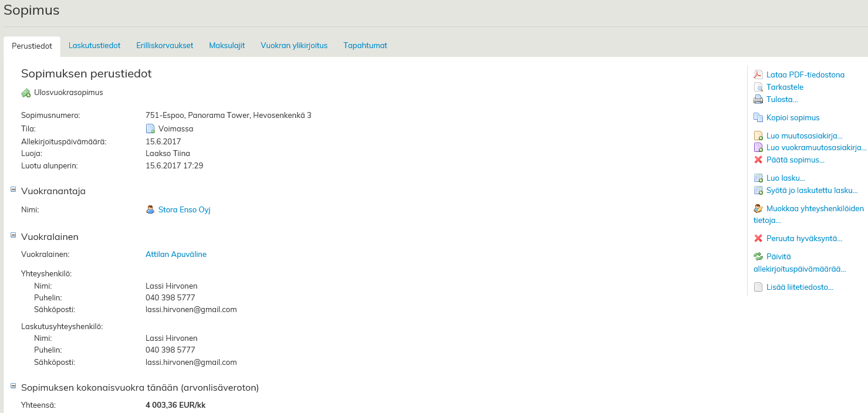Click the red X icon for Peruuta hyväksyntä
The height and width of the screenshot is (413, 868).
pyautogui.click(x=758, y=238)
